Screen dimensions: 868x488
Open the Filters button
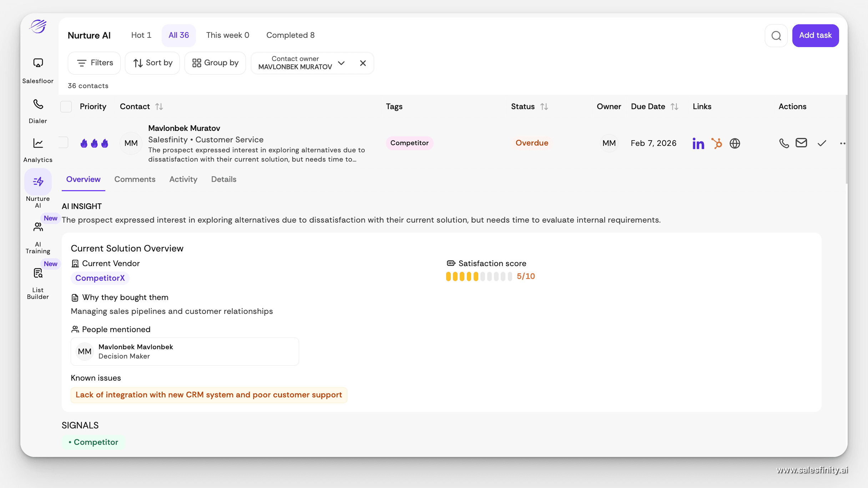coord(94,63)
